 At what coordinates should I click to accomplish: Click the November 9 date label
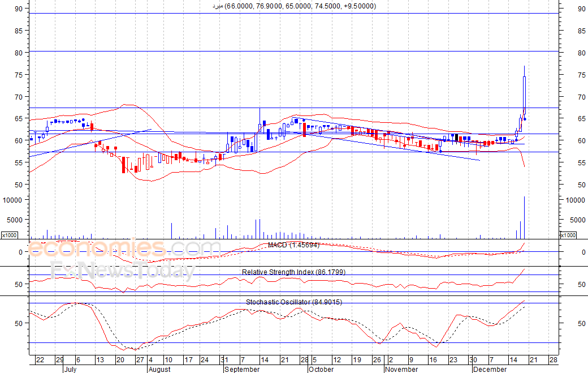[411, 360]
